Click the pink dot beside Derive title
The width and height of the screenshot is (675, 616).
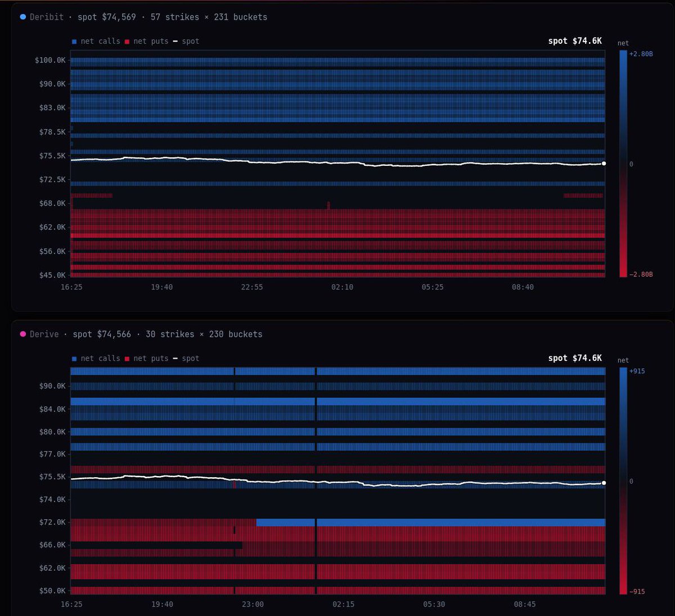coord(23,334)
